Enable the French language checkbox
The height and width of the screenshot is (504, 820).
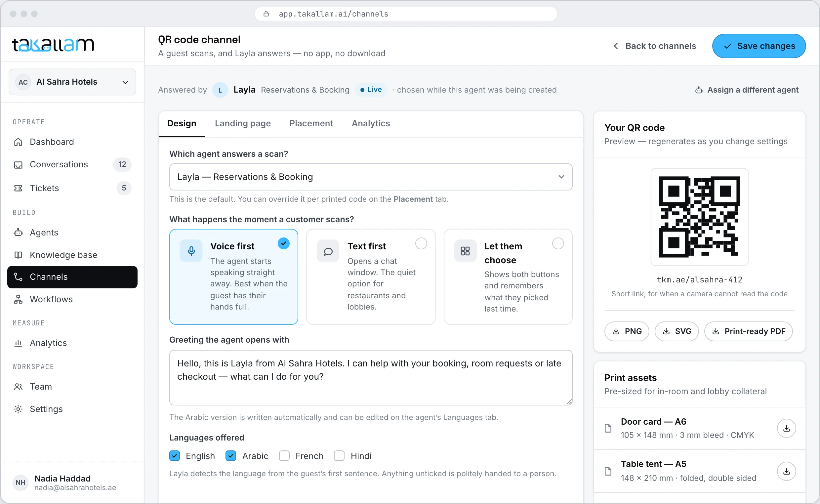[284, 456]
